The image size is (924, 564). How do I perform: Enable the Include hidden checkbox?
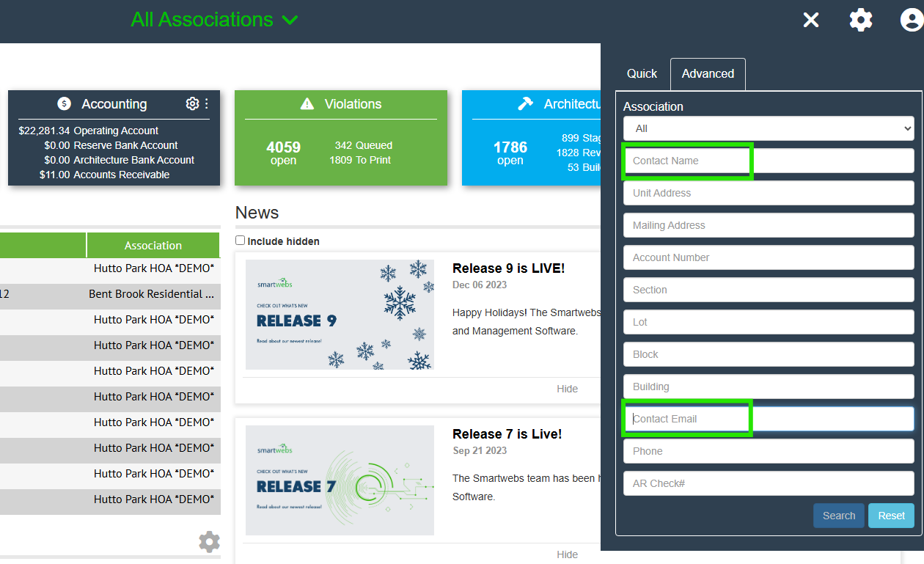pyautogui.click(x=240, y=241)
